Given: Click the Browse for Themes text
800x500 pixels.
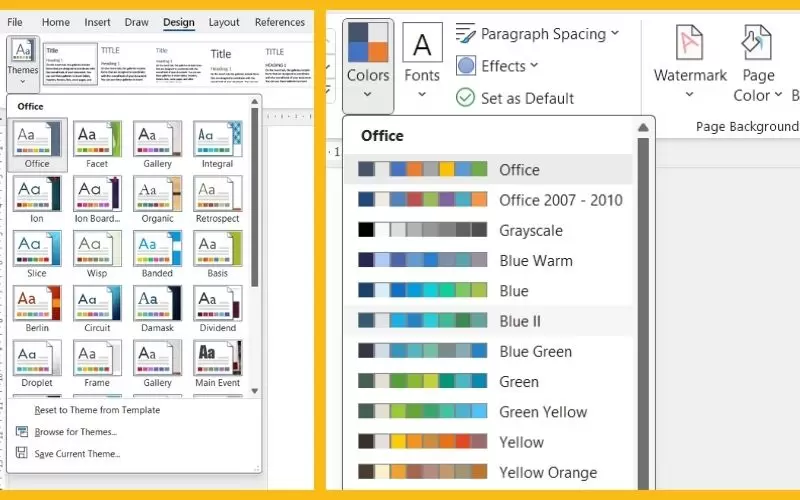Looking at the screenshot, I should tap(76, 432).
